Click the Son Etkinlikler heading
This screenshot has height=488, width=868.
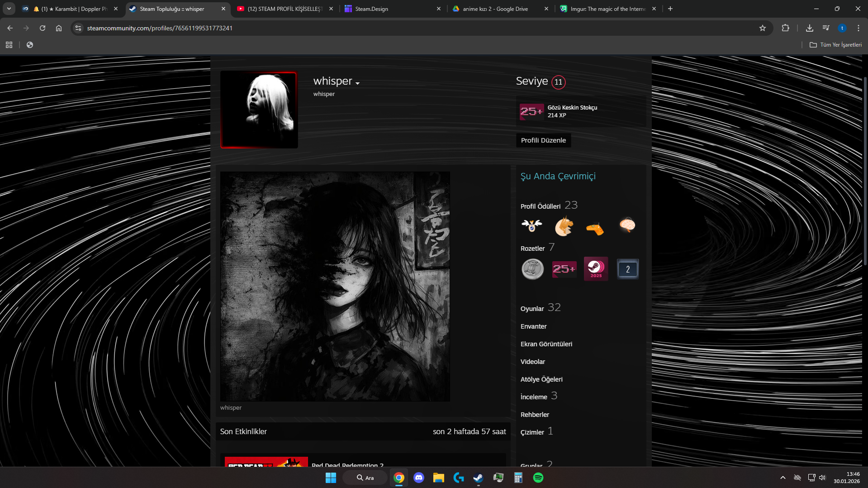tap(243, 431)
